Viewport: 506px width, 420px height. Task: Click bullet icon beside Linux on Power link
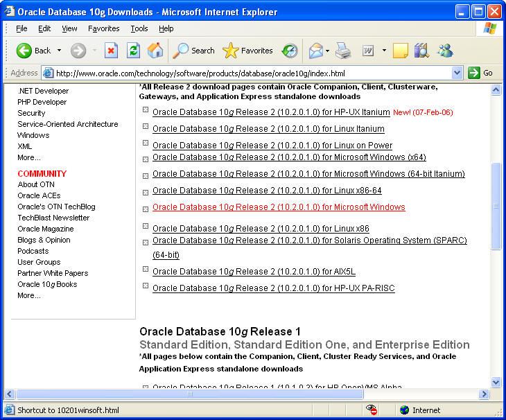coord(146,143)
